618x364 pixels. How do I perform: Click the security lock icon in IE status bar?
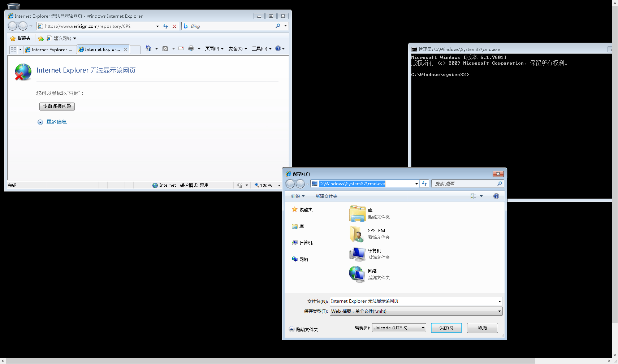click(239, 185)
